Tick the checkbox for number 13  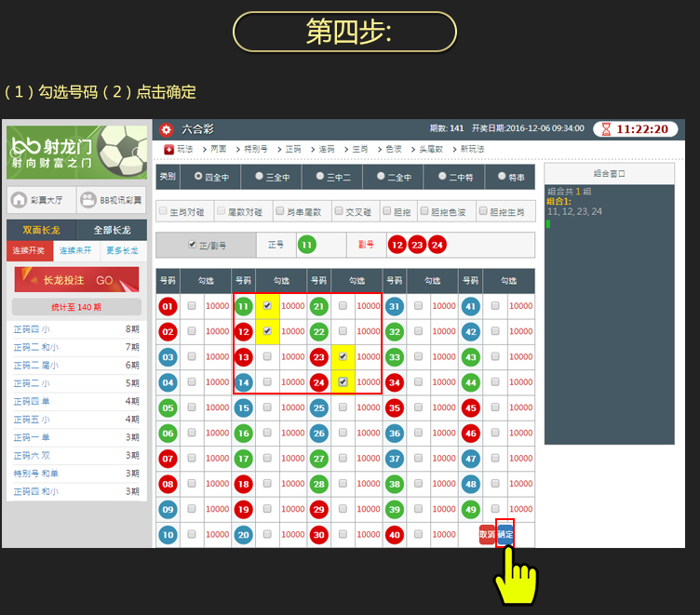point(268,356)
